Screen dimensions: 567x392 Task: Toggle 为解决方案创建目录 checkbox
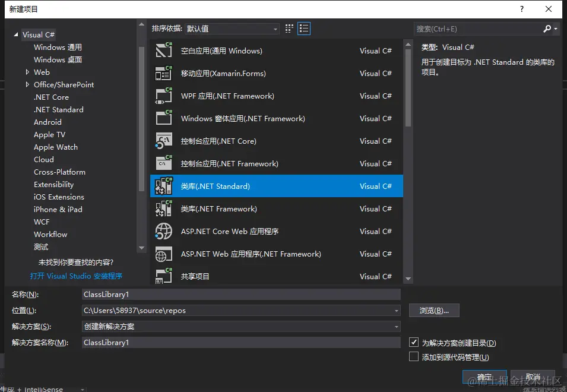(x=414, y=342)
